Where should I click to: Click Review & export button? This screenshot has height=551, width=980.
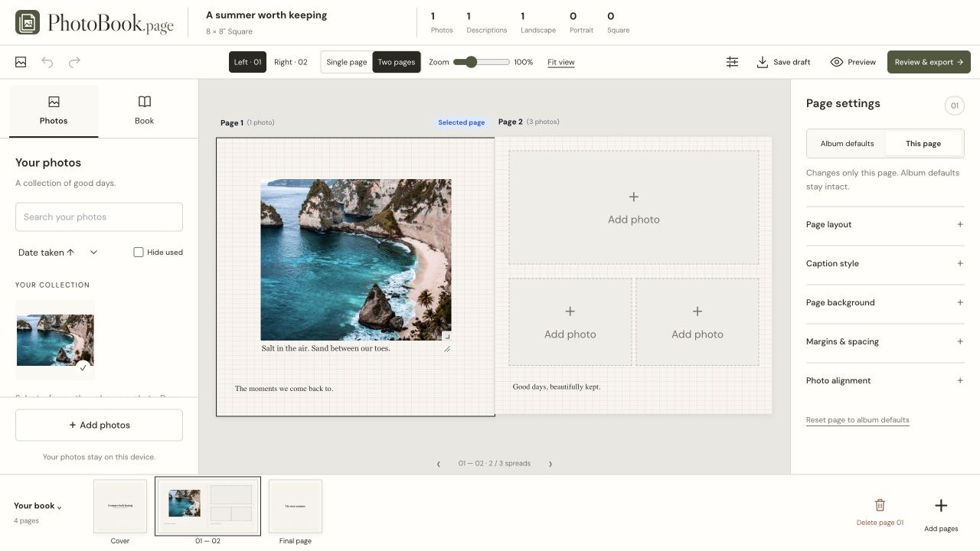[x=929, y=62]
